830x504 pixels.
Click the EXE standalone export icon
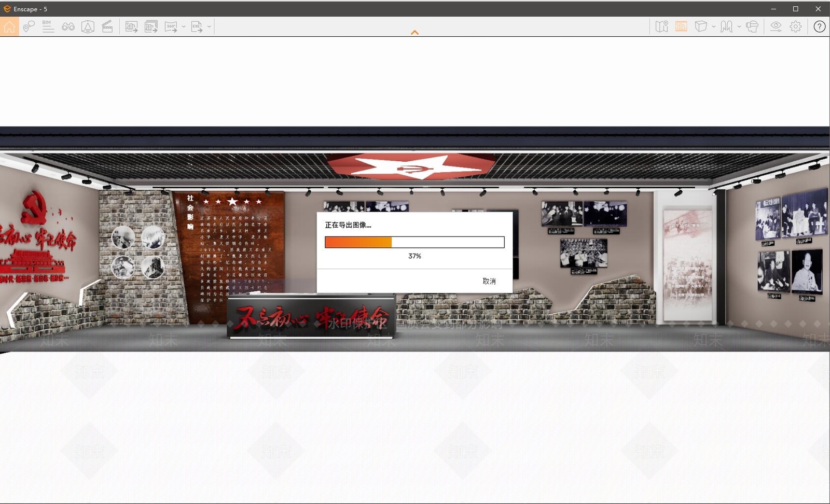click(x=197, y=26)
